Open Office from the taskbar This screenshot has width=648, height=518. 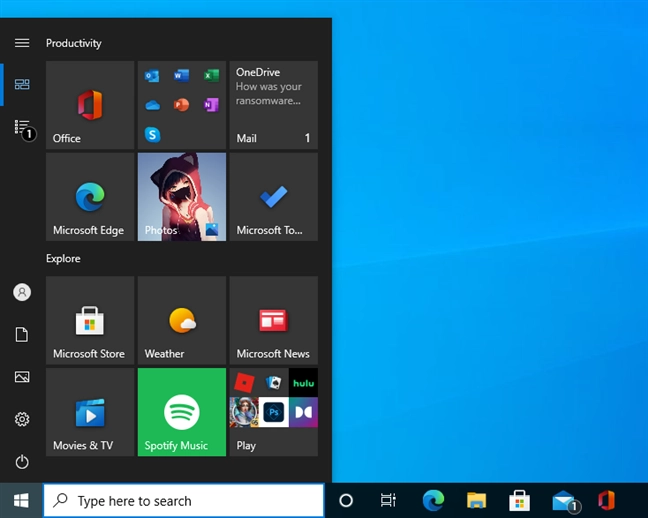tap(606, 500)
